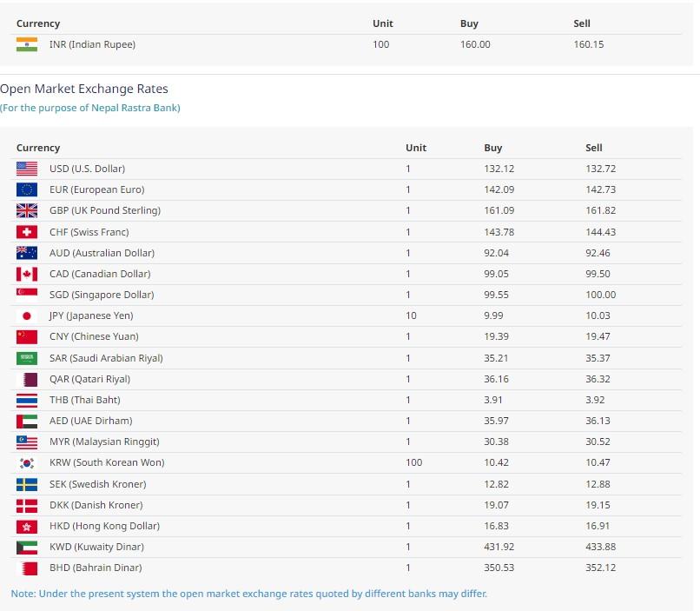Select the Australian flag icon
This screenshot has width=700, height=611.
point(27,253)
